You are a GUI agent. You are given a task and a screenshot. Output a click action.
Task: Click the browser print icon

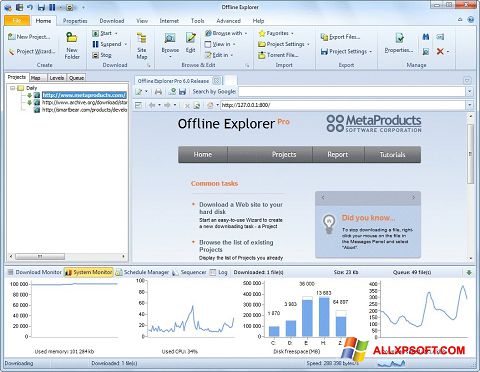[158, 91]
